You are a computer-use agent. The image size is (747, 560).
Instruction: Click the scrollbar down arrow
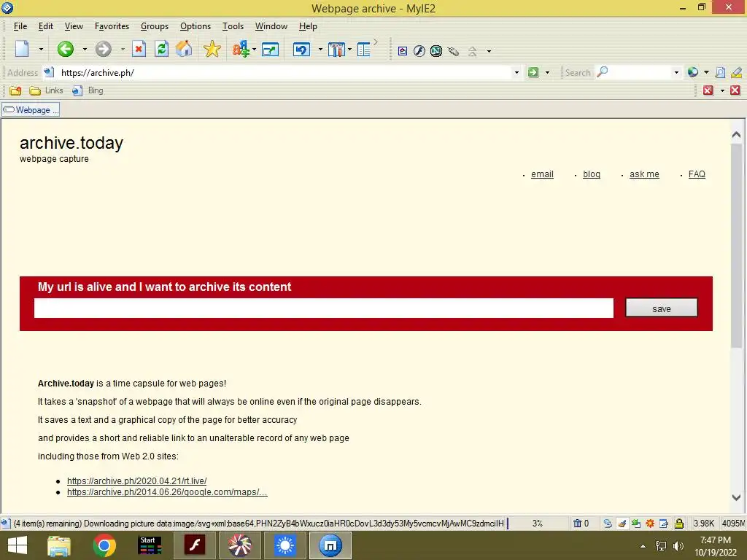coord(737,497)
